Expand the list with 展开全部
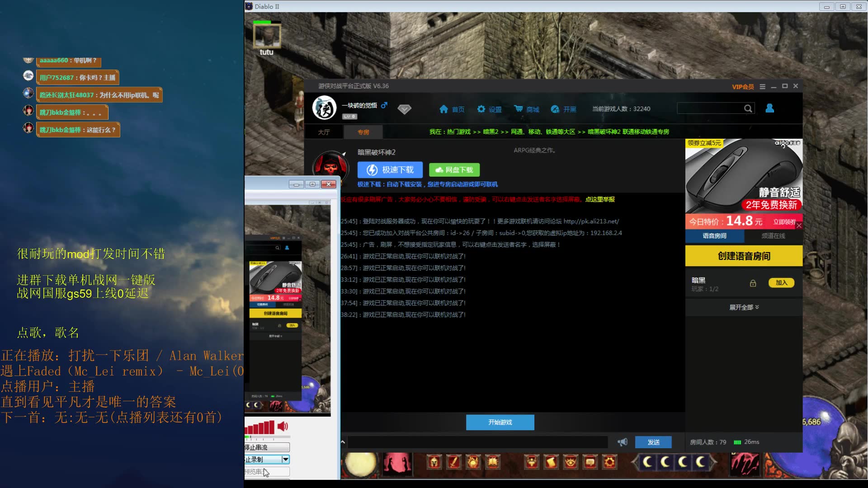The image size is (868, 488). pyautogui.click(x=744, y=307)
